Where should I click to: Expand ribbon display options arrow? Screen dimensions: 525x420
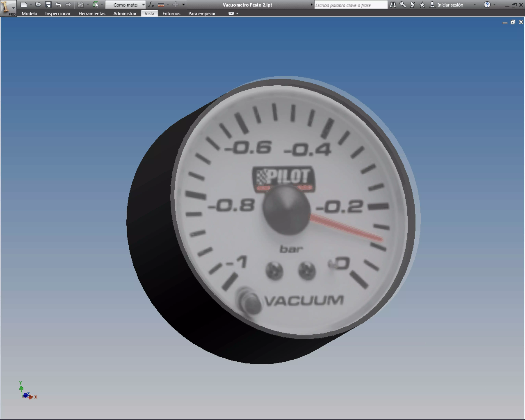pyautogui.click(x=237, y=14)
